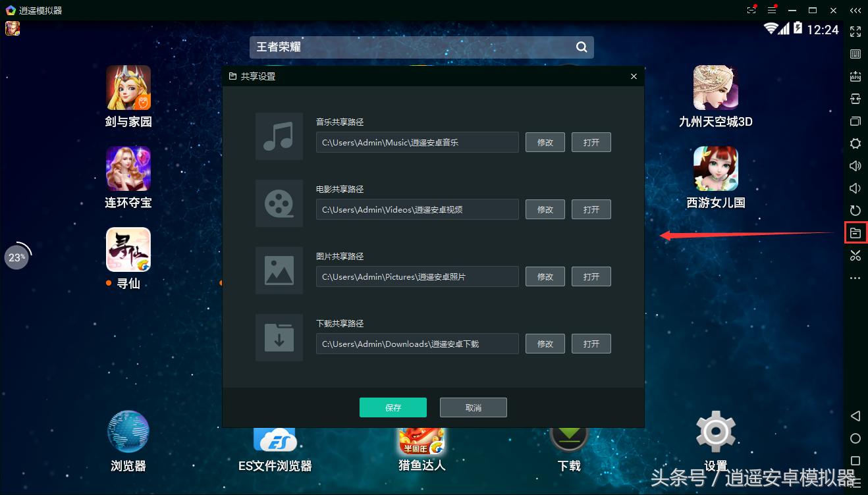Launch the ES文件浏览器 app

click(275, 441)
